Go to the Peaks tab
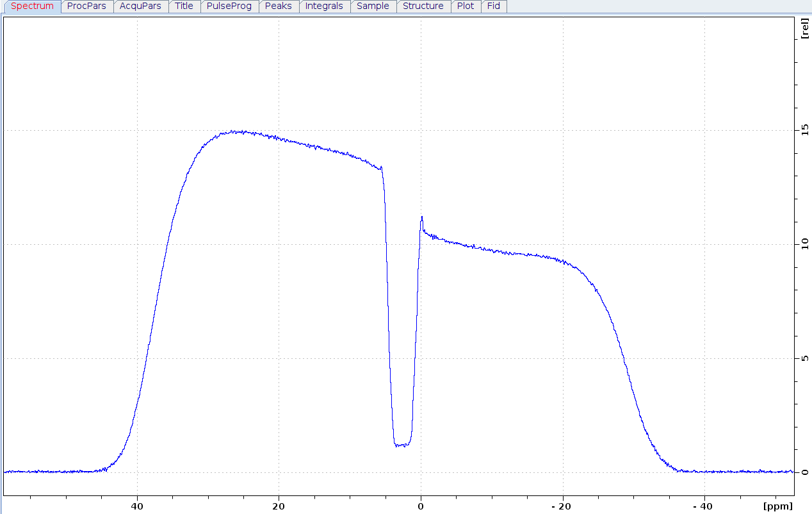Viewport: 812px width, 514px height. (279, 6)
